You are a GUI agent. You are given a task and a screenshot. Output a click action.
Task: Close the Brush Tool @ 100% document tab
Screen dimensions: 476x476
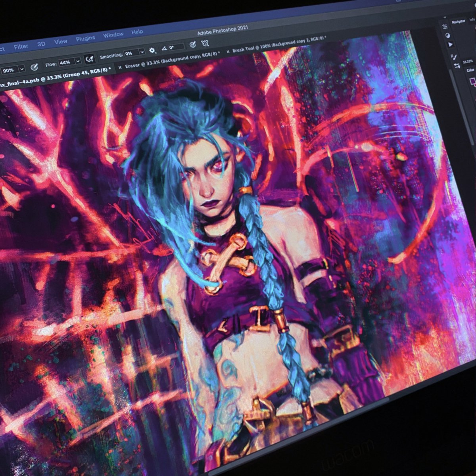228,52
